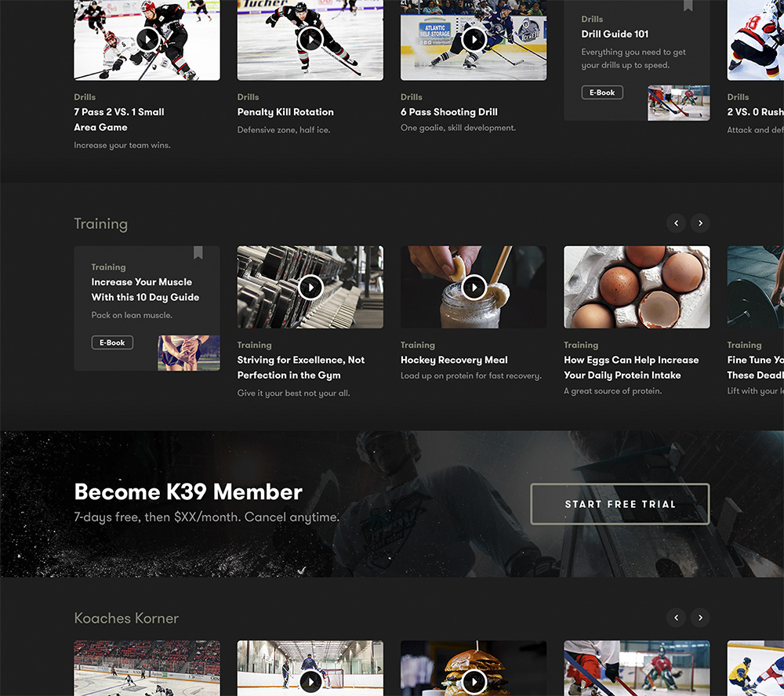Play the goalie net video in Koaches Korner
The height and width of the screenshot is (696, 784).
point(310,682)
